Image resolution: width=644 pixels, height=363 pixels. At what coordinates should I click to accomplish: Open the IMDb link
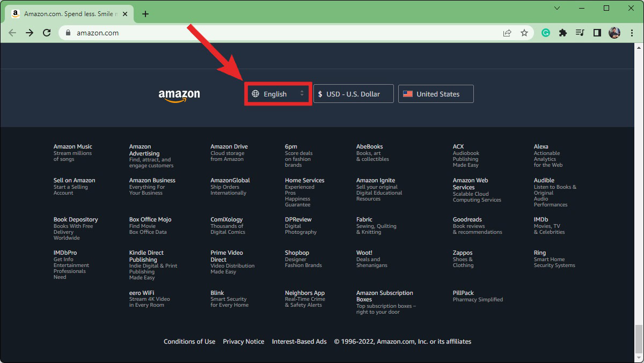pyautogui.click(x=541, y=219)
